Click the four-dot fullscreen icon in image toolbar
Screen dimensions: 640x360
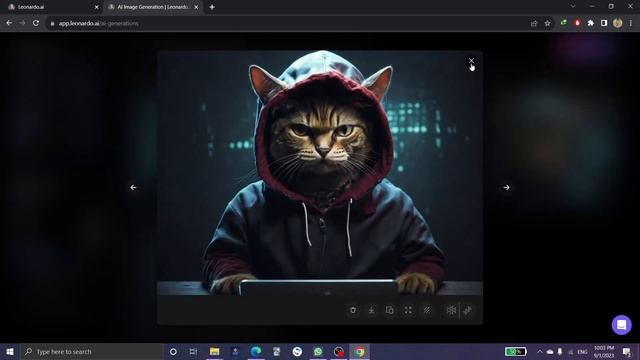[x=408, y=310]
